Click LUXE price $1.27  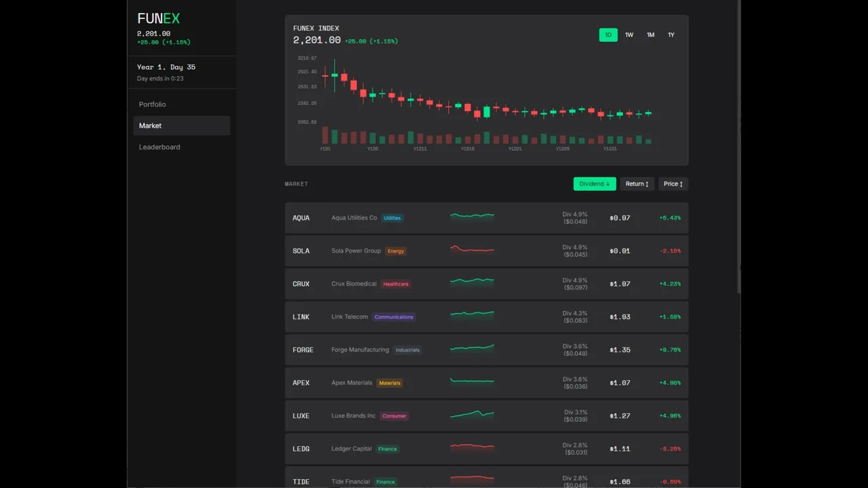pyautogui.click(x=620, y=416)
